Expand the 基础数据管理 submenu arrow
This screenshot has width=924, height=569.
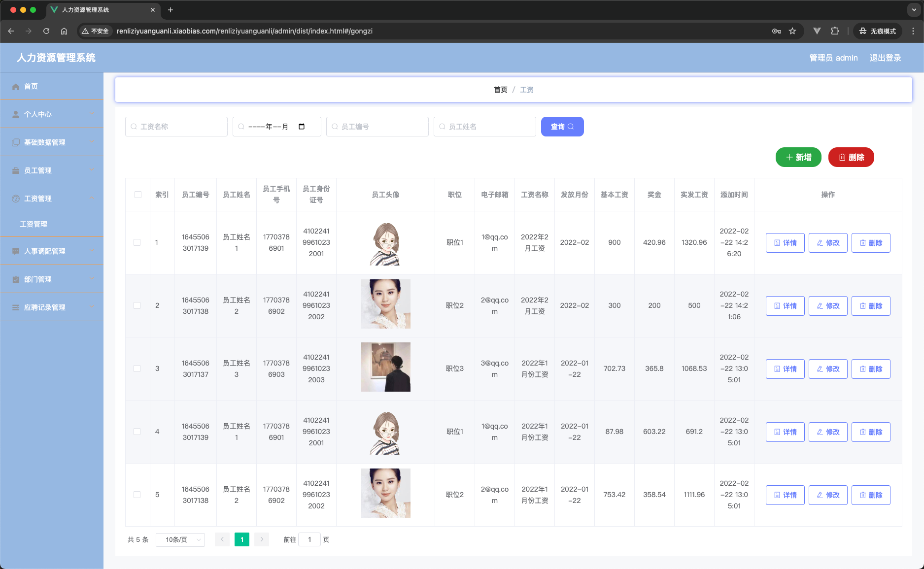click(91, 142)
